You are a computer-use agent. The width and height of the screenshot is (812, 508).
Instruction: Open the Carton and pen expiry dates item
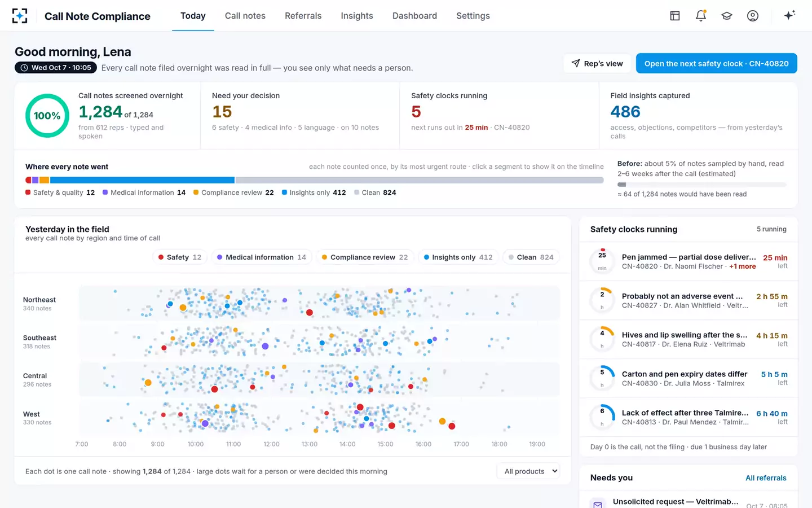[x=689, y=378]
